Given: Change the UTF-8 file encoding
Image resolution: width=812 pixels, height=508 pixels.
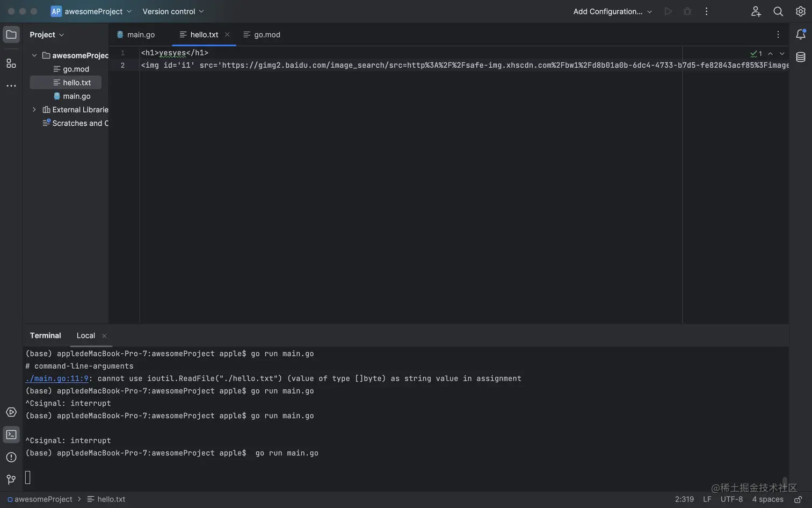Looking at the screenshot, I should pyautogui.click(x=731, y=499).
